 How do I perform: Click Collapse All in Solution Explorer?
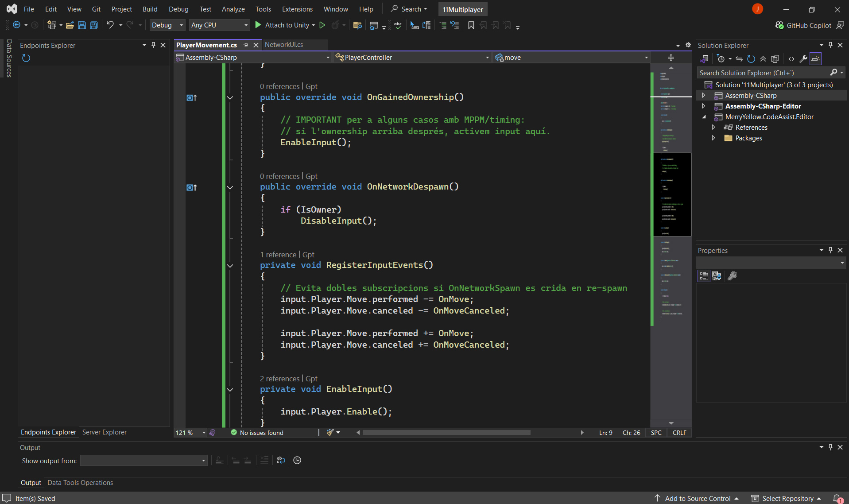763,59
